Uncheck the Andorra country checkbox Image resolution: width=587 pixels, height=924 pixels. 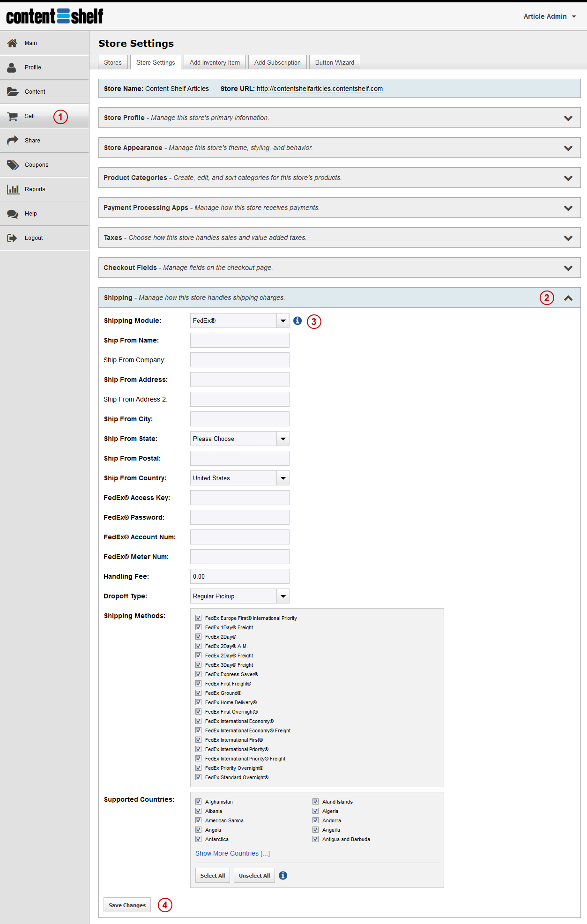pos(316,820)
